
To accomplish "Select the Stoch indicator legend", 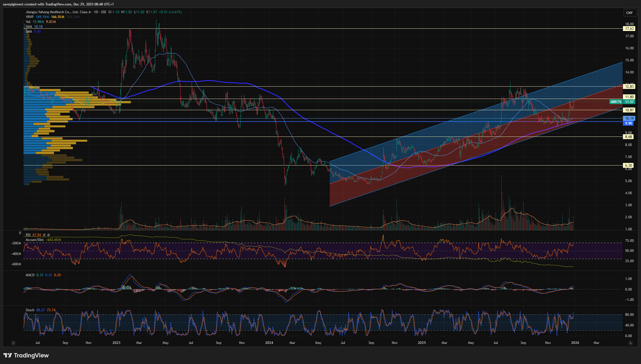I will [x=30, y=310].
